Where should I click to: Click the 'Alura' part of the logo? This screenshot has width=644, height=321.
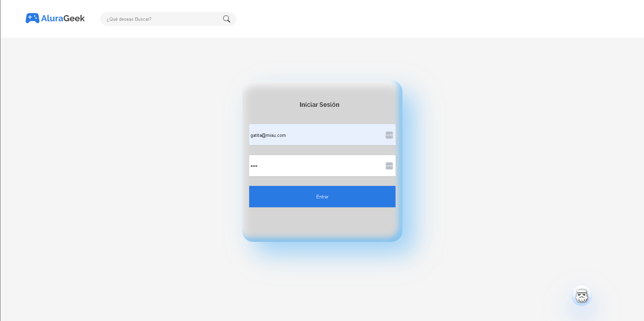click(52, 18)
